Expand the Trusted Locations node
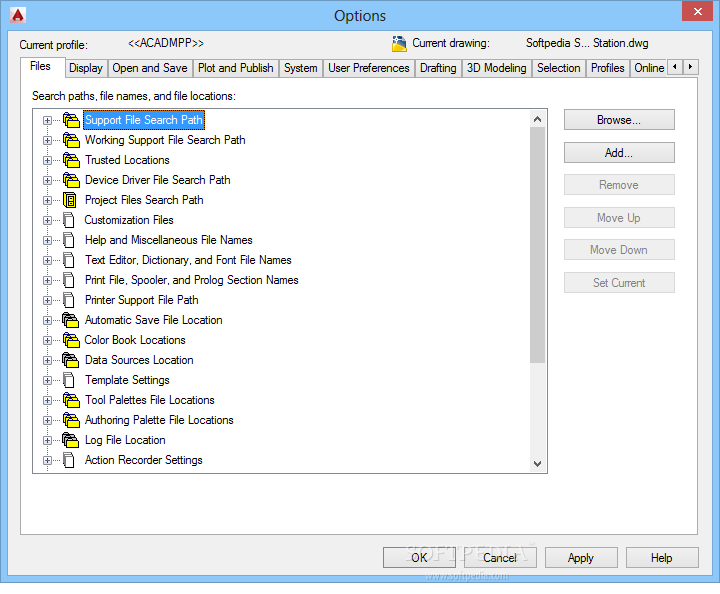 (47, 160)
